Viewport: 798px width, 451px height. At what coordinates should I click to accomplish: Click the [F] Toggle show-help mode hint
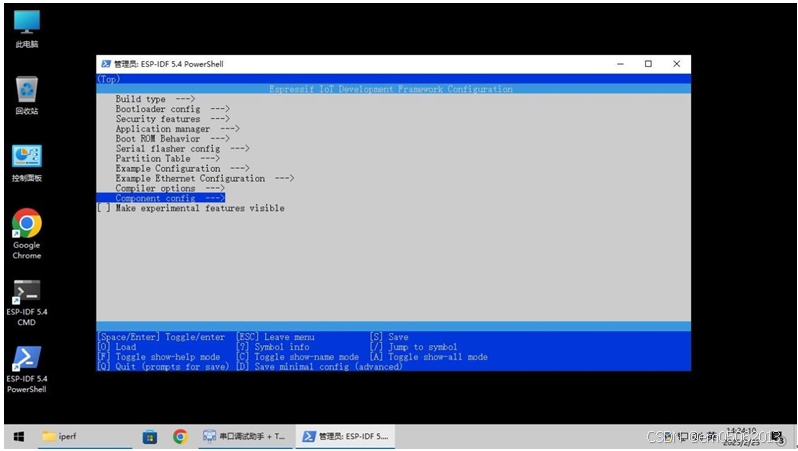[x=159, y=357]
